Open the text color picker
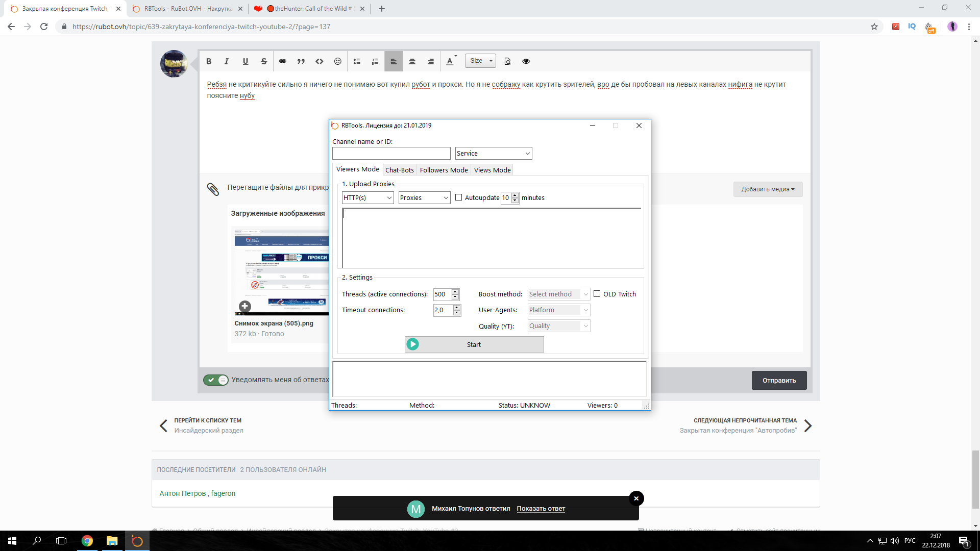The height and width of the screenshot is (551, 980). click(450, 61)
